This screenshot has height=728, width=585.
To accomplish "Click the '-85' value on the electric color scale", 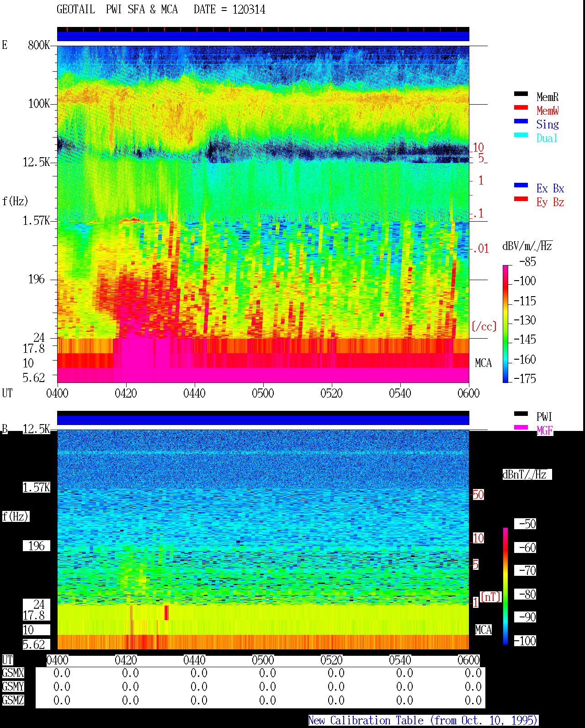I will (x=527, y=262).
